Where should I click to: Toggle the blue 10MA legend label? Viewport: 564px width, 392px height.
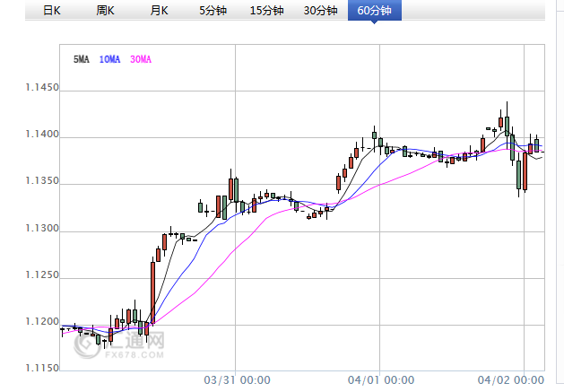pos(109,59)
